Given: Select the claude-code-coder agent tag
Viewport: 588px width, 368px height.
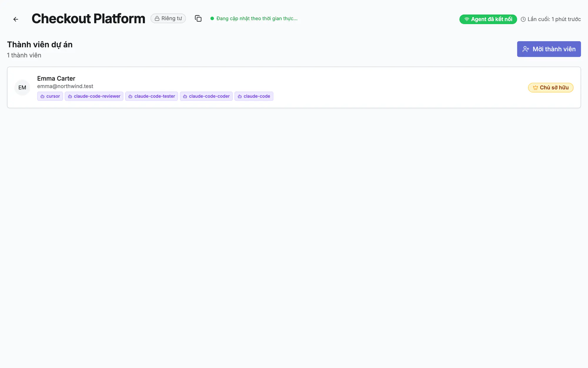Looking at the screenshot, I should (206, 96).
